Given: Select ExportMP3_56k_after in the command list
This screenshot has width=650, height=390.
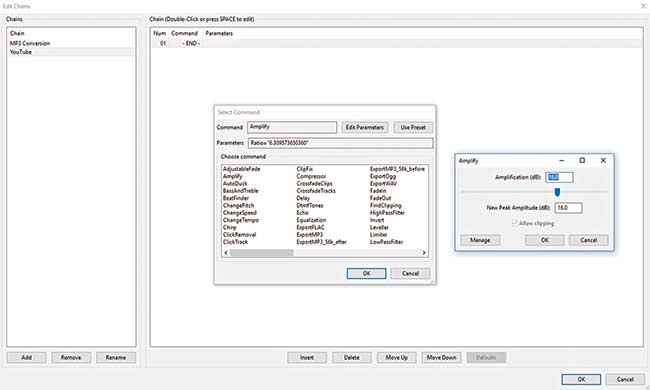Looking at the screenshot, I should click(x=322, y=242).
